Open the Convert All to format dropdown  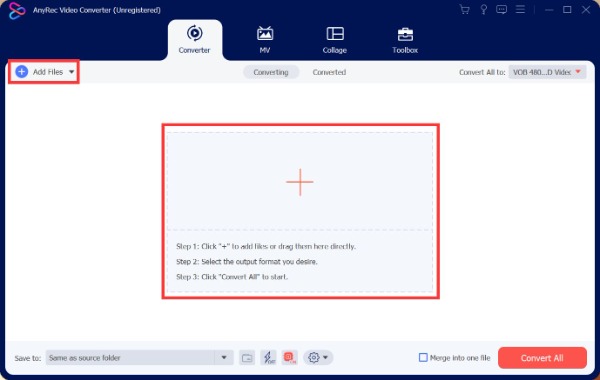tap(547, 72)
